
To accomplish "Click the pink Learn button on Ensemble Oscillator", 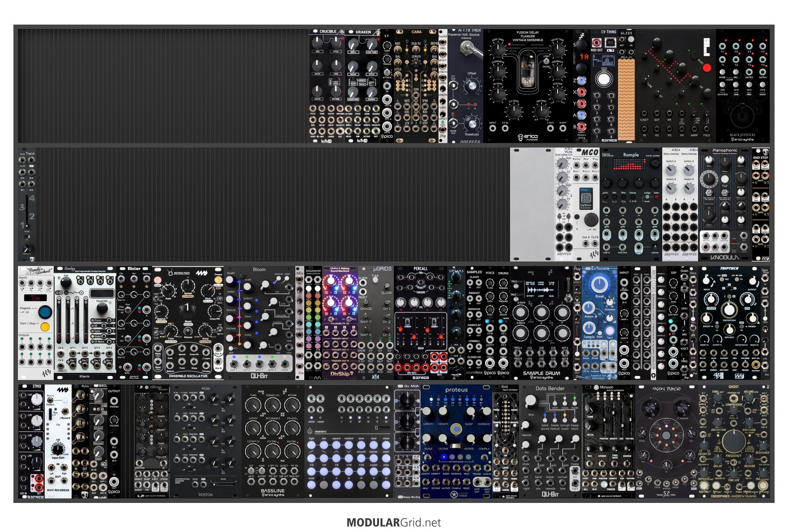I will [x=158, y=280].
